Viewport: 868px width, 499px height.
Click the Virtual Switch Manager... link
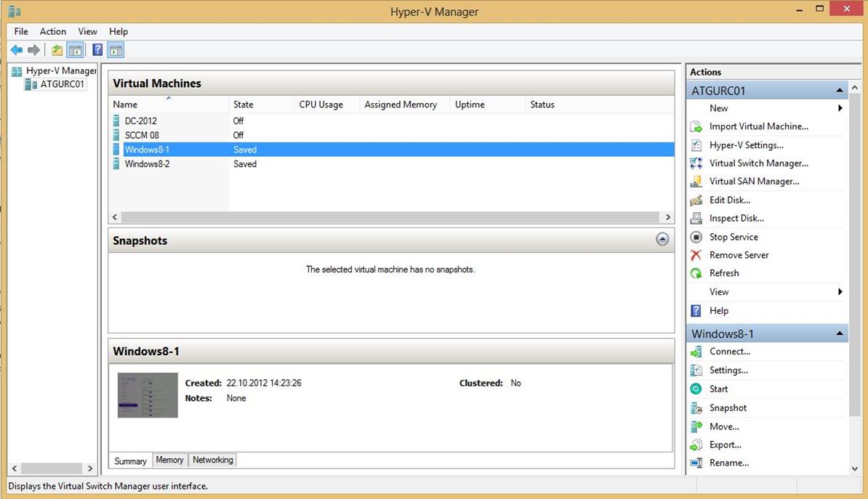coord(758,163)
